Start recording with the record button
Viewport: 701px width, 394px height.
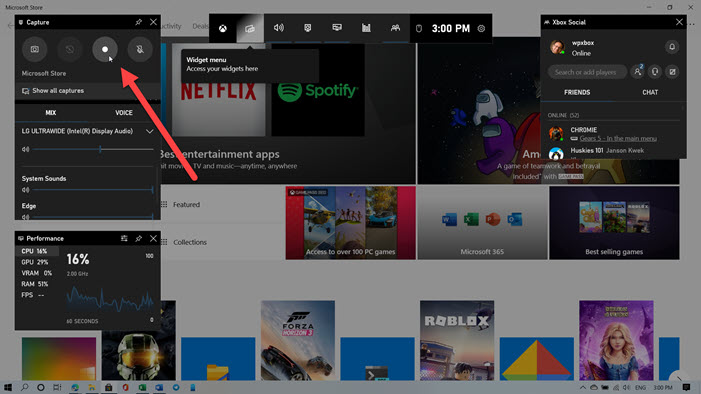pos(105,49)
